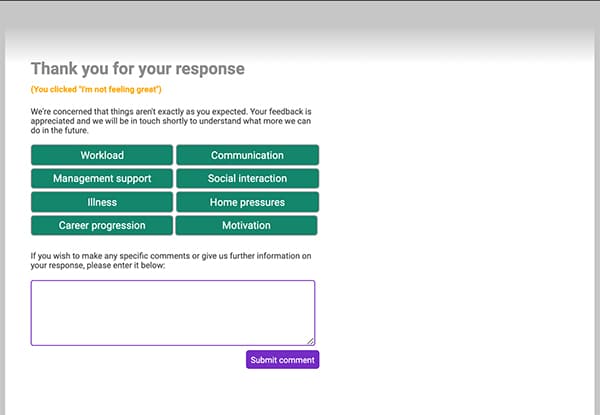Select the Social interaction button

point(247,178)
